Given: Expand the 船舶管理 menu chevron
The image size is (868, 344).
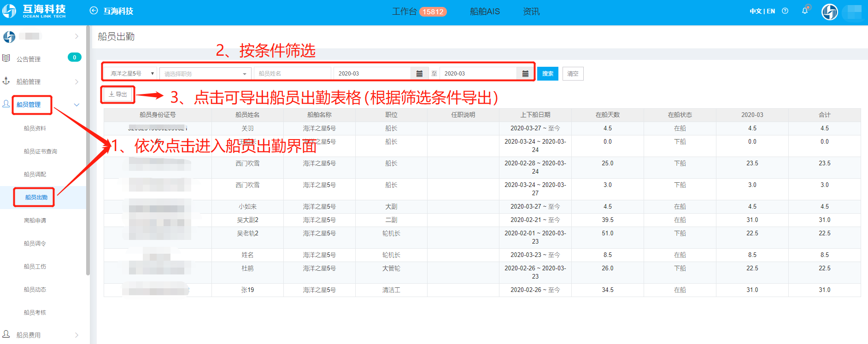Looking at the screenshot, I should tap(76, 82).
